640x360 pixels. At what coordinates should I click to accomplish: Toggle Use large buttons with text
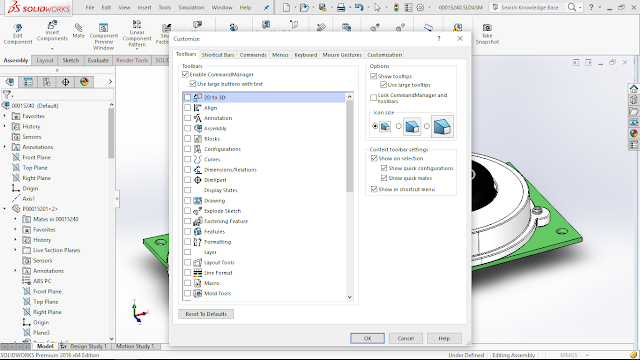pos(193,84)
